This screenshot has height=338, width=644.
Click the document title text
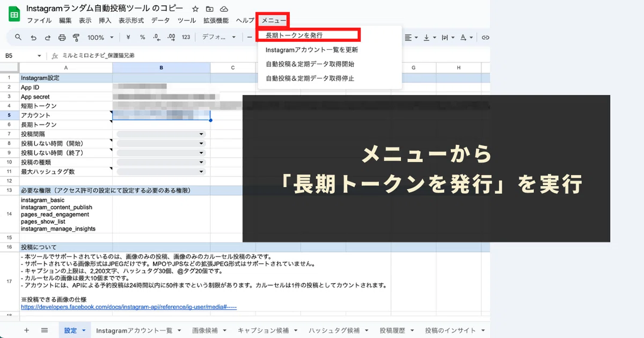(104, 9)
